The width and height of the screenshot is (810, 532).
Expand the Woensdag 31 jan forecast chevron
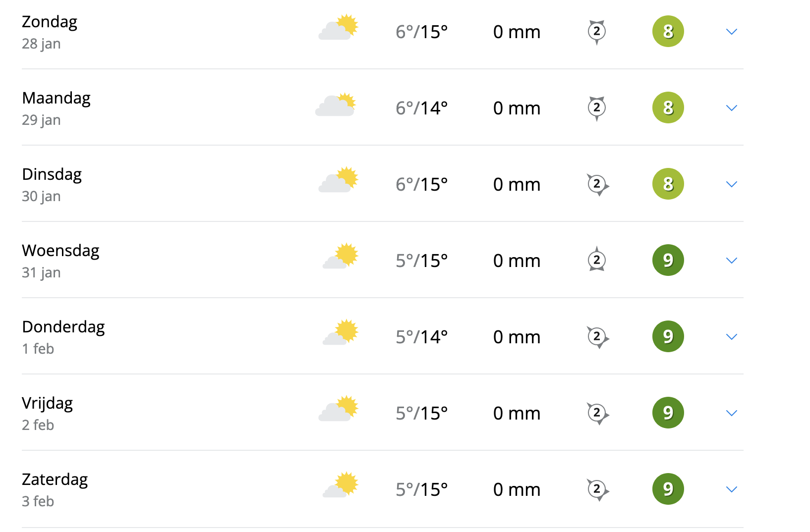(732, 261)
